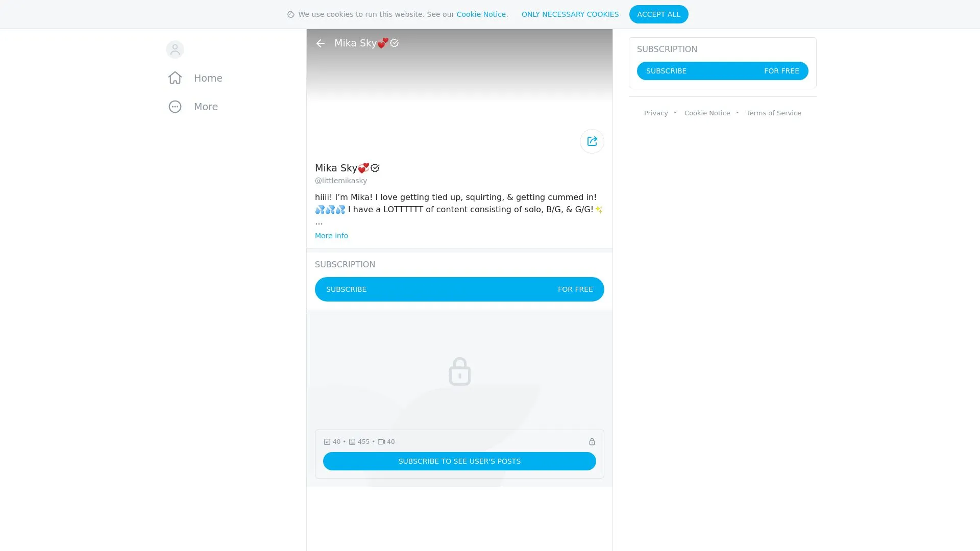This screenshot has width=980, height=551.
Task: Click the share/export icon on post
Action: tap(592, 141)
